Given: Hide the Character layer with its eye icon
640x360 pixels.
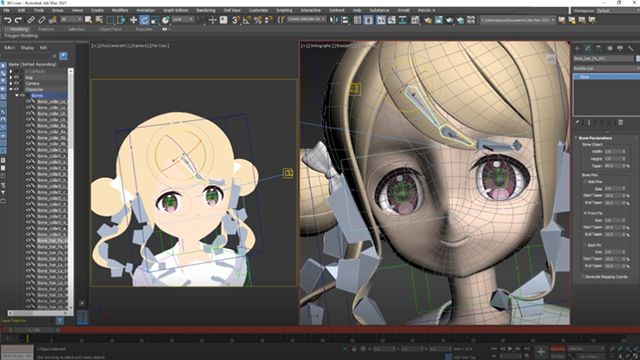Looking at the screenshot, I should [16, 89].
